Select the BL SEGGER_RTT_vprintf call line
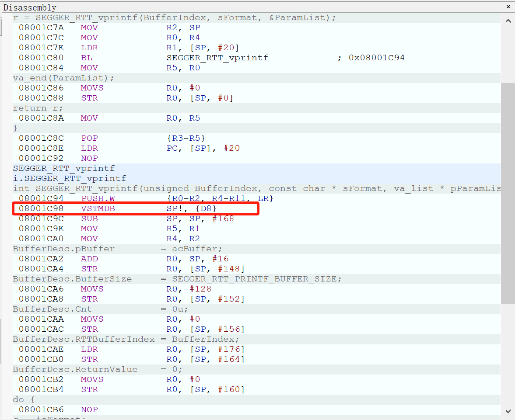The width and height of the screenshot is (515, 420). click(175, 58)
